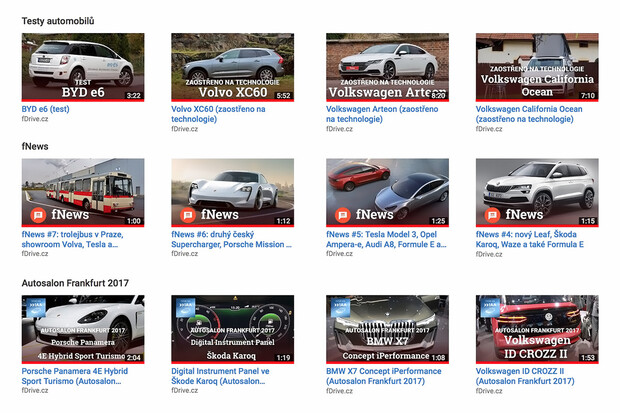Open the Digital Instrument Panel Škoda Karoq thumbnail
The image size is (620, 413).
[232, 329]
